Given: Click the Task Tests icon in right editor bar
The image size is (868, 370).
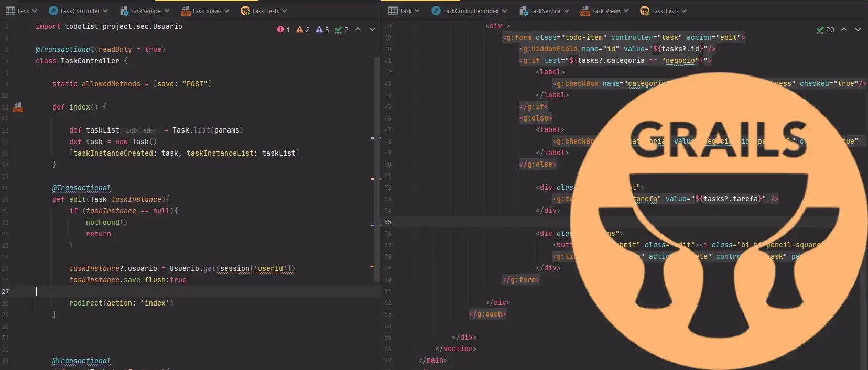Looking at the screenshot, I should point(644,10).
